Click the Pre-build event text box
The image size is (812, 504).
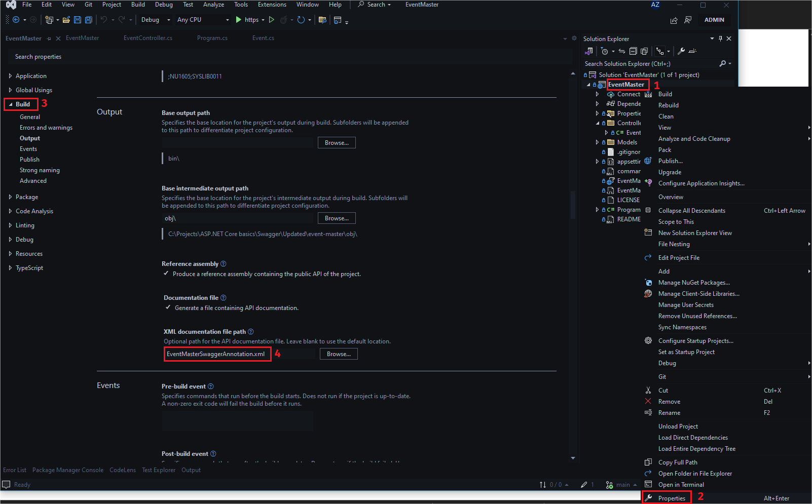point(237,421)
